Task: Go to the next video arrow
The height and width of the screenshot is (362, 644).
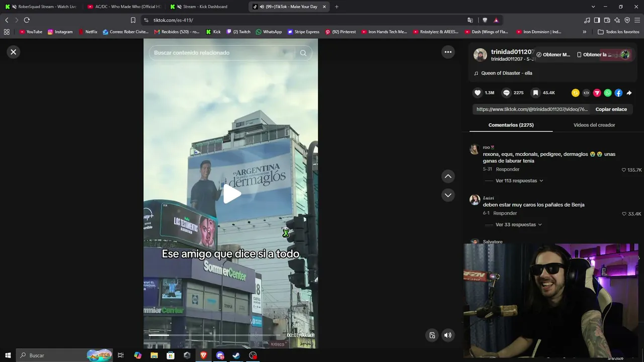Action: (448, 195)
